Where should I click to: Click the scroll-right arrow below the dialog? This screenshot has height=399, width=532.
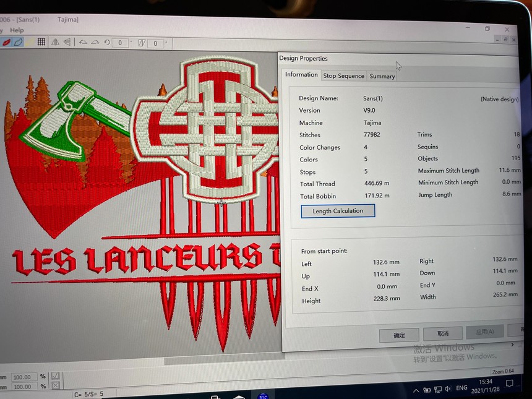point(512,345)
